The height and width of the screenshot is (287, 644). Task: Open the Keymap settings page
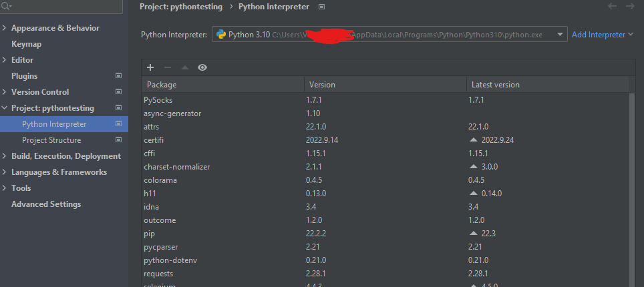(26, 44)
